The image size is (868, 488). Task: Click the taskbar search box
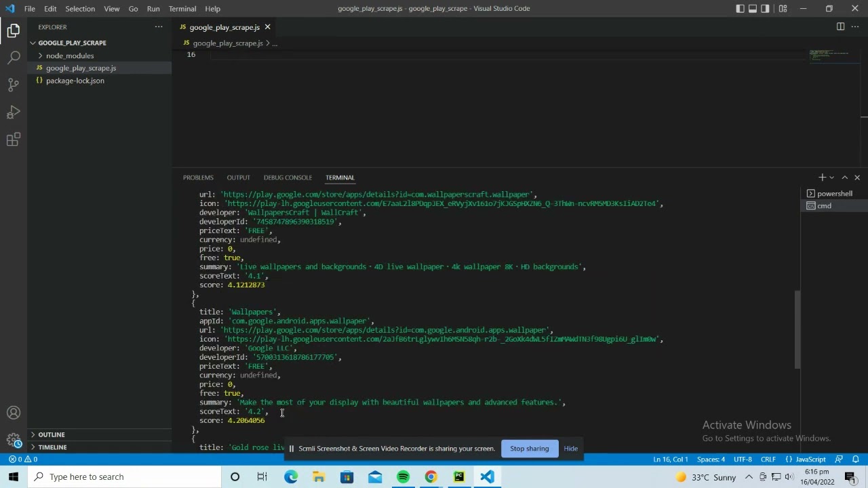coord(125,476)
